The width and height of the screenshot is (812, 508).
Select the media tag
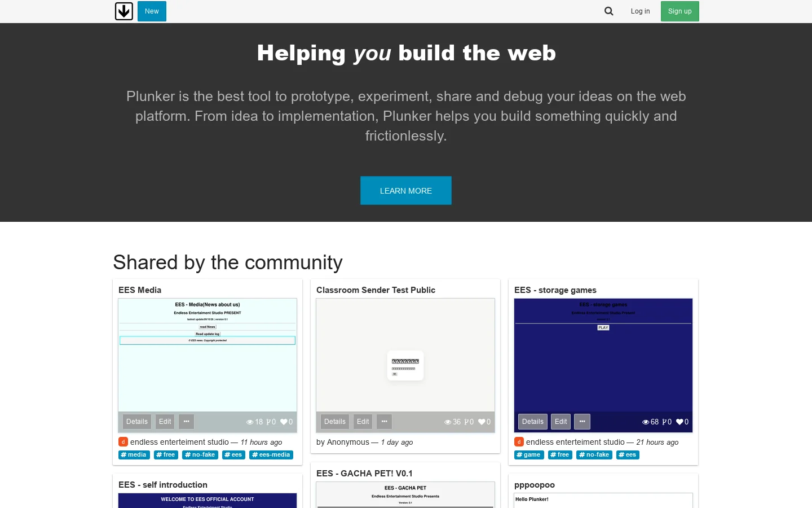(134, 455)
